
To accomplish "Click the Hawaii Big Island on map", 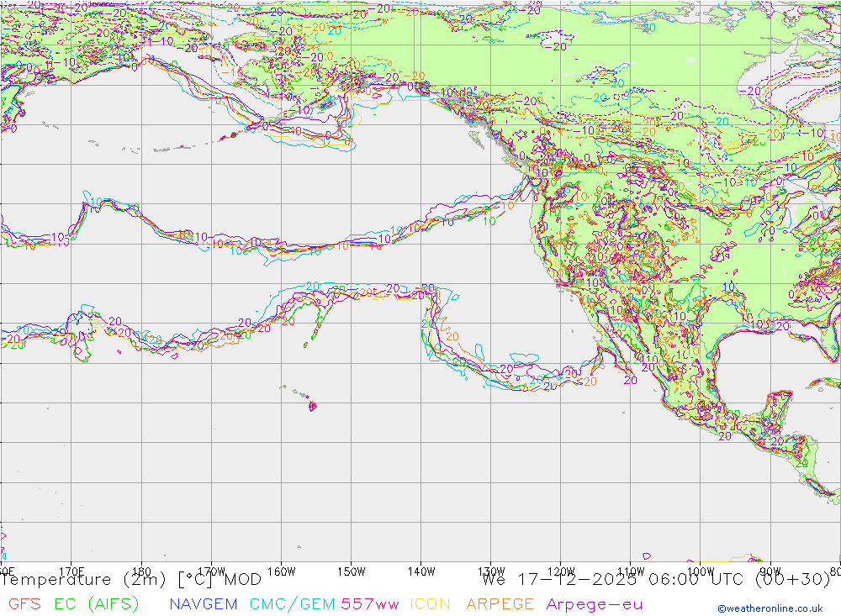I will pyautogui.click(x=313, y=407).
